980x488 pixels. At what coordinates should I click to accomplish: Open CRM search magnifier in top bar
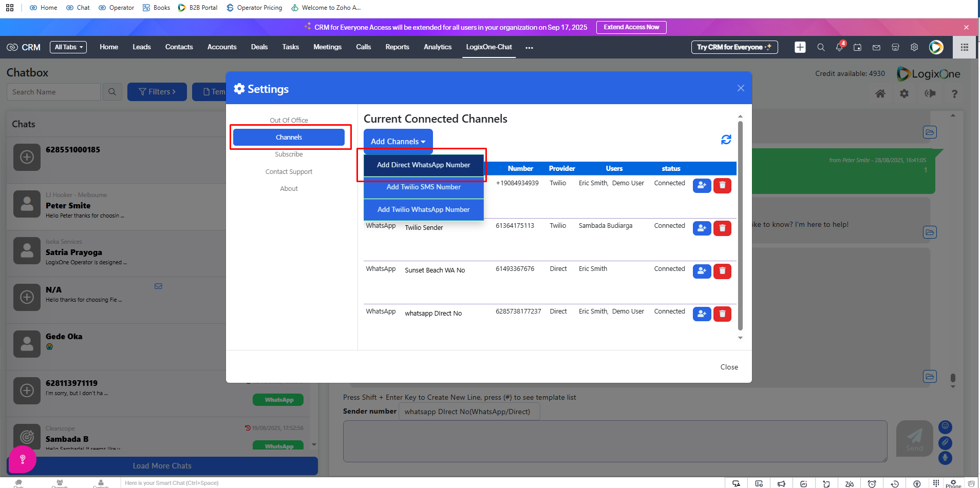(x=821, y=47)
